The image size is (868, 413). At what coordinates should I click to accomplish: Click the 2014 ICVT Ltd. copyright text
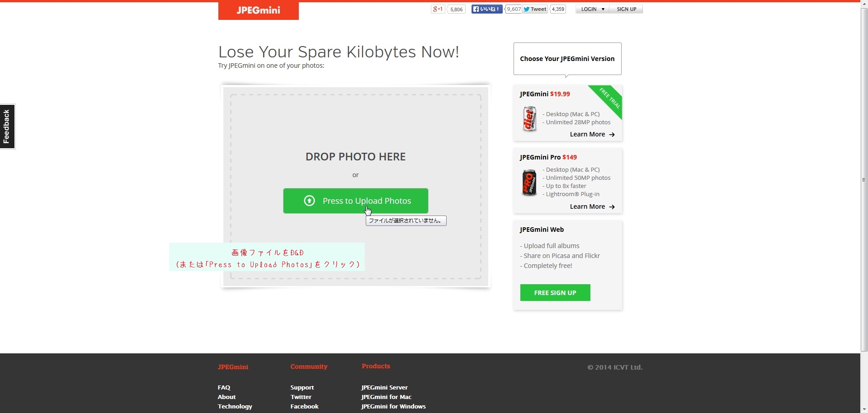tap(615, 367)
